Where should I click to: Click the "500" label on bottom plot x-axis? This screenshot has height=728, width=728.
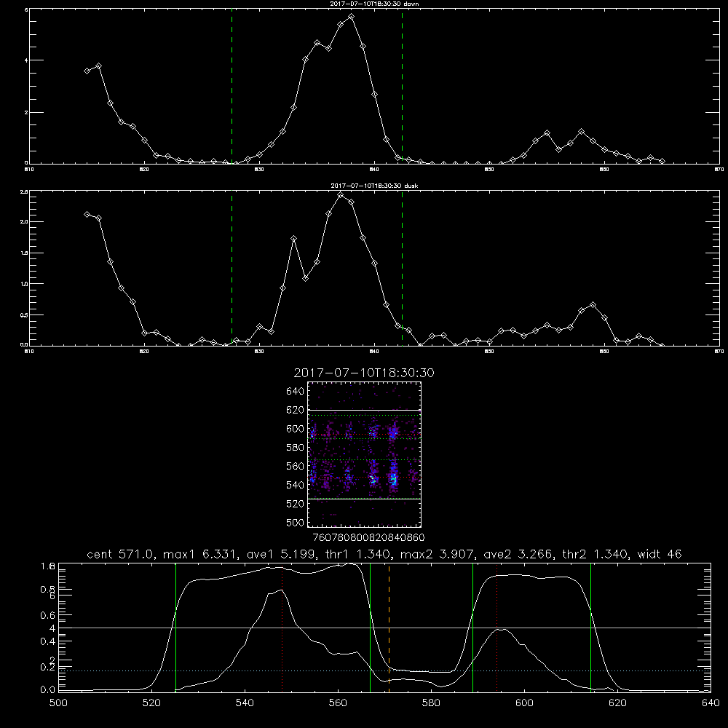coord(58,703)
